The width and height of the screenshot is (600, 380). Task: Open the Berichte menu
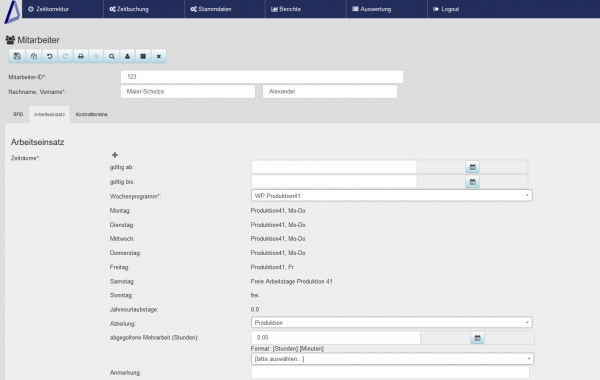coord(286,9)
